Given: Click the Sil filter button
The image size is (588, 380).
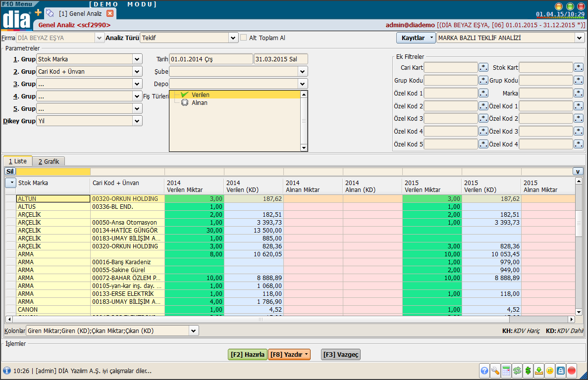Looking at the screenshot, I should 10,172.
